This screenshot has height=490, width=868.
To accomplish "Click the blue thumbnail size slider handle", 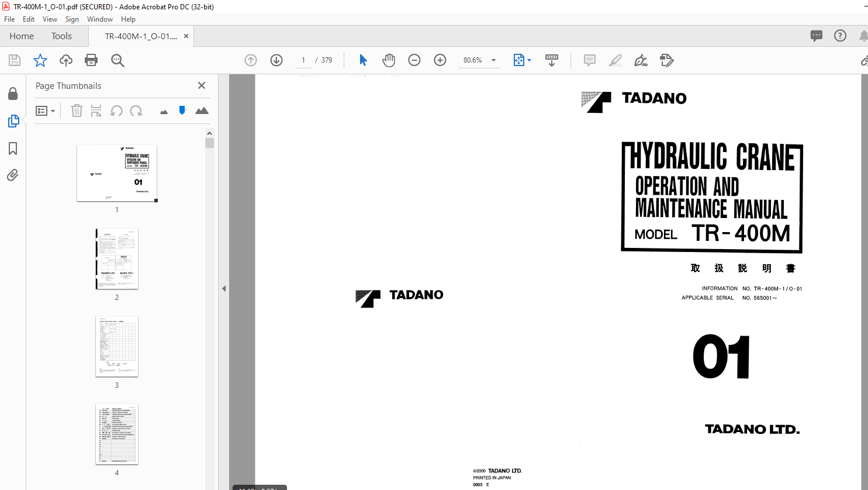I will pyautogui.click(x=182, y=110).
